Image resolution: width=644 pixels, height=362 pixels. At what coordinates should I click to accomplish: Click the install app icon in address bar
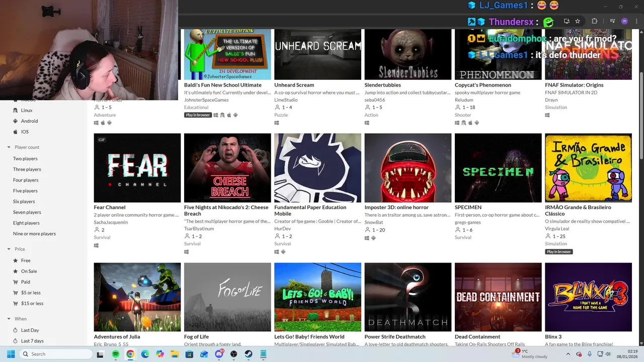tap(567, 21)
